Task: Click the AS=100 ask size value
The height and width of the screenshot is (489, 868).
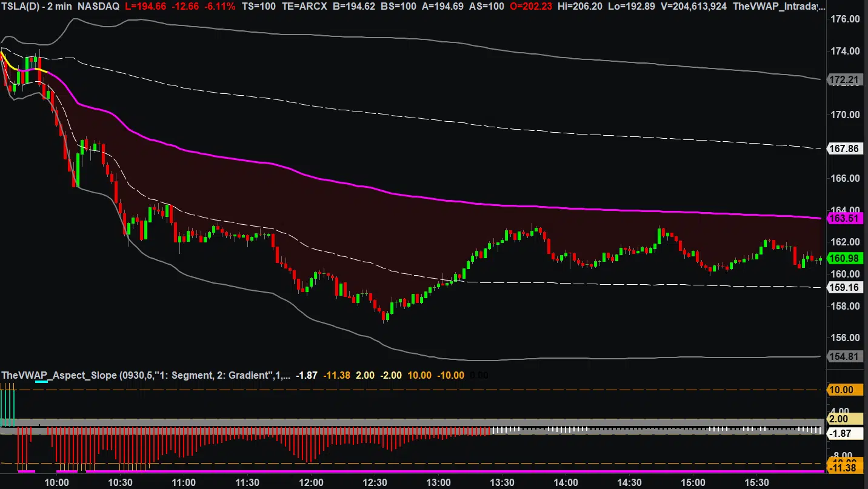Action: click(x=486, y=7)
